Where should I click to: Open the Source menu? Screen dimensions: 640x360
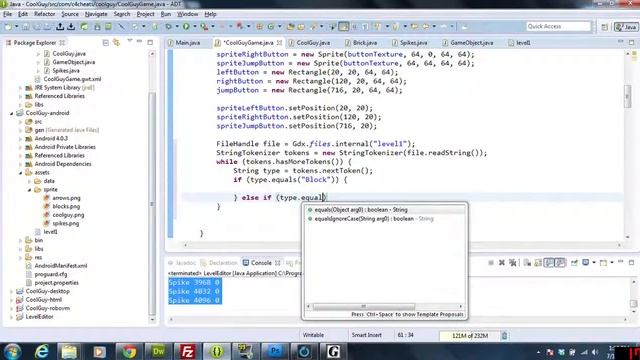(70, 14)
